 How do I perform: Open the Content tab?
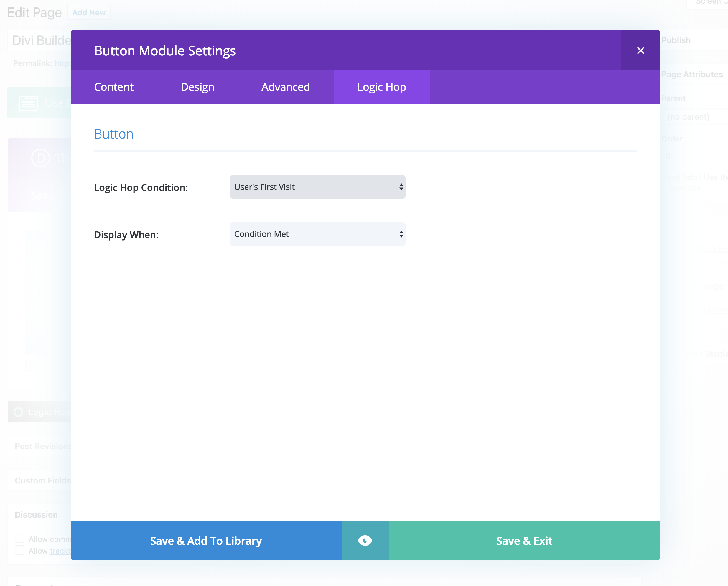click(x=114, y=87)
